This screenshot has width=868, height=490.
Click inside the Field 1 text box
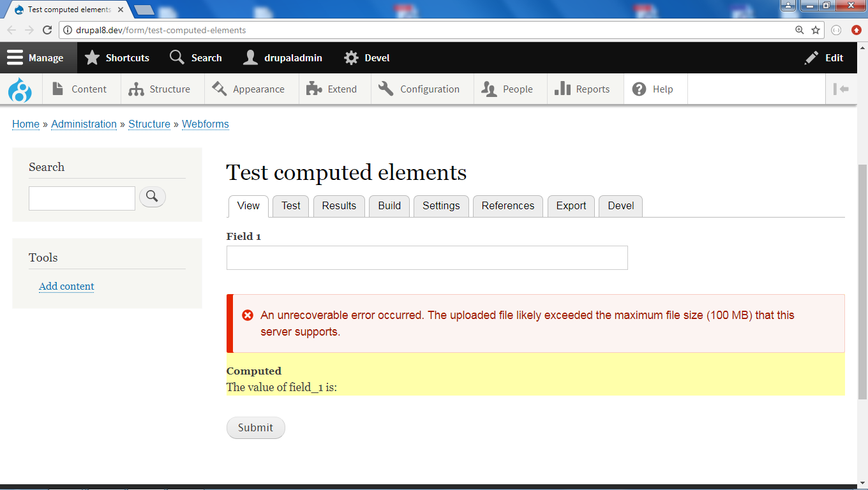pyautogui.click(x=426, y=258)
